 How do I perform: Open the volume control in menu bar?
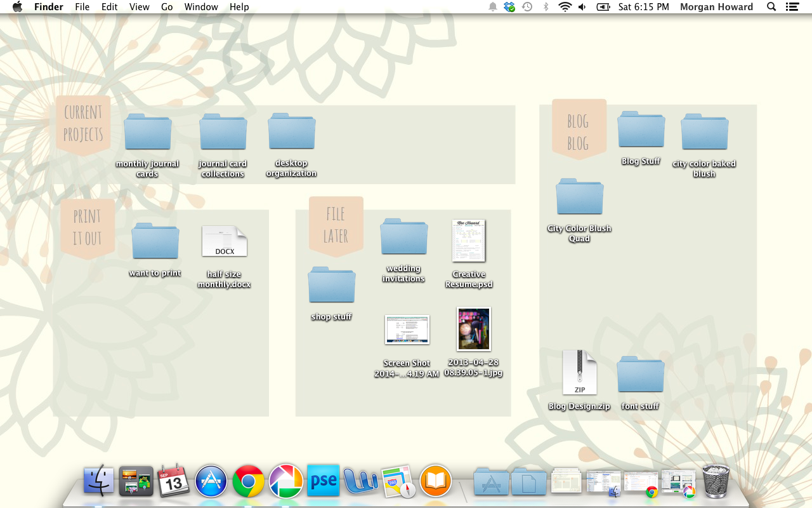coord(582,7)
